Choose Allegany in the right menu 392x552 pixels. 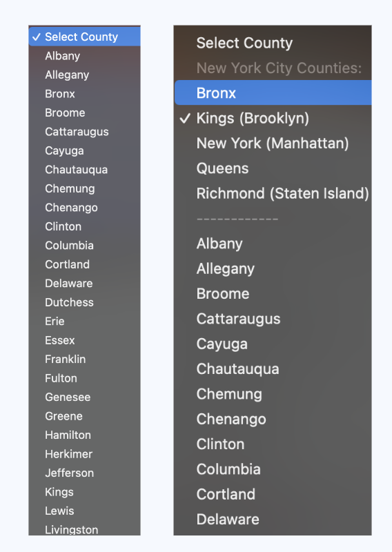pos(273,268)
